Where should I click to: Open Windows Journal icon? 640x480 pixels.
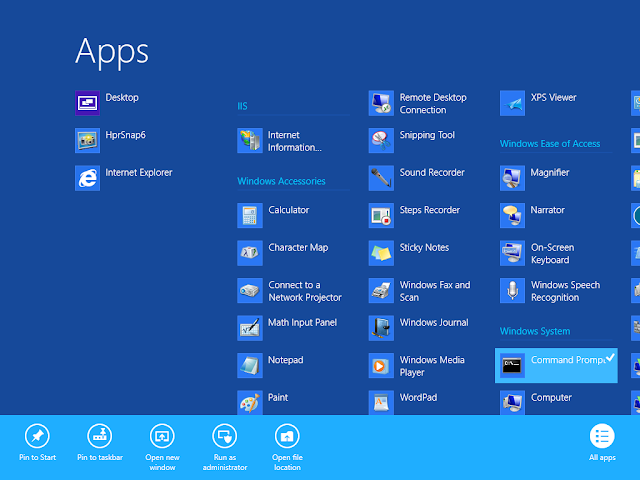pyautogui.click(x=381, y=328)
